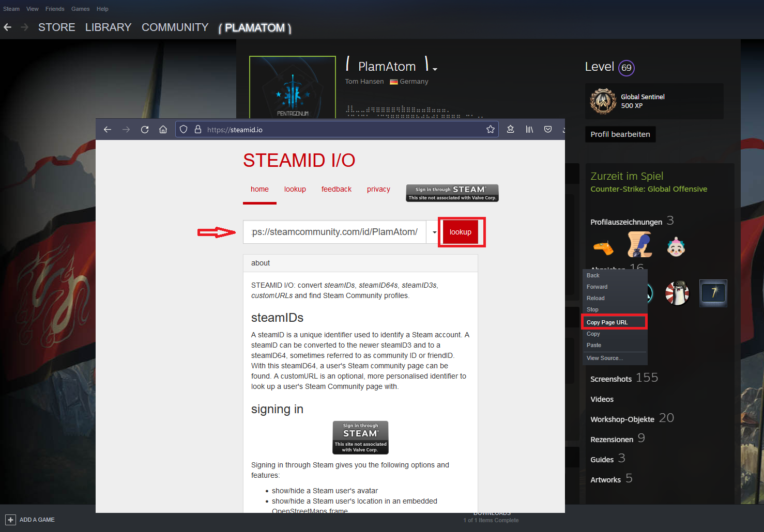Show site security info via padlock icon
The image size is (764, 532).
coord(197,130)
